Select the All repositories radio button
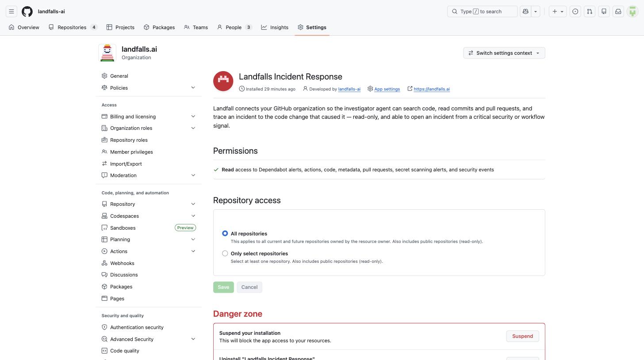The image size is (644, 360). pos(225,233)
